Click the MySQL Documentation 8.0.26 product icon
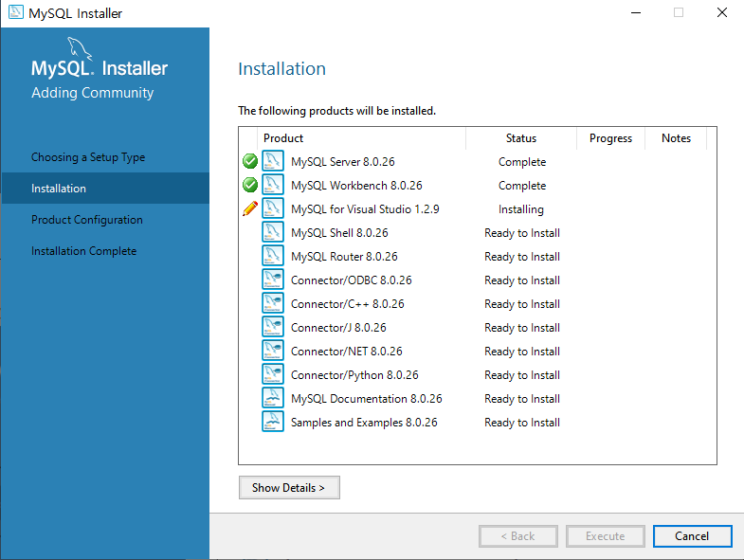744x560 pixels. pyautogui.click(x=273, y=398)
